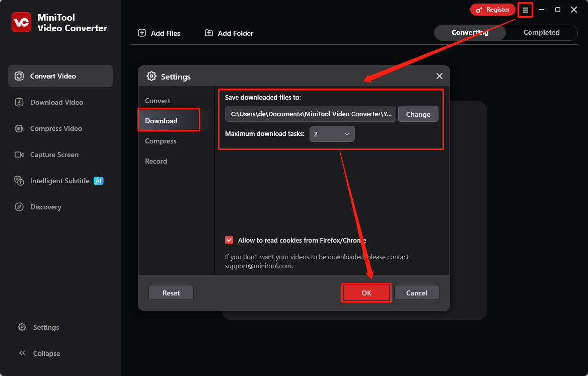The height and width of the screenshot is (376, 588).
Task: Open the Capture Screen feature
Action: (x=18, y=155)
